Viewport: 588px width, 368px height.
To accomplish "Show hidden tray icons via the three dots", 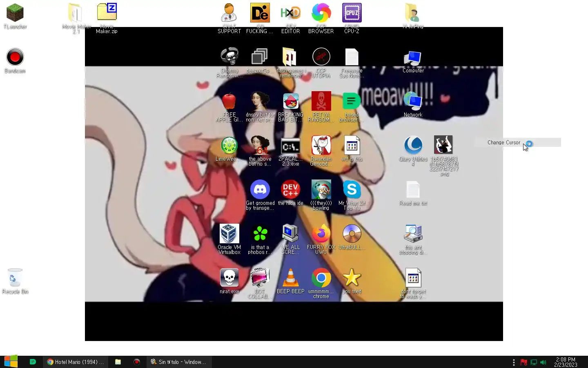I will coord(514,362).
